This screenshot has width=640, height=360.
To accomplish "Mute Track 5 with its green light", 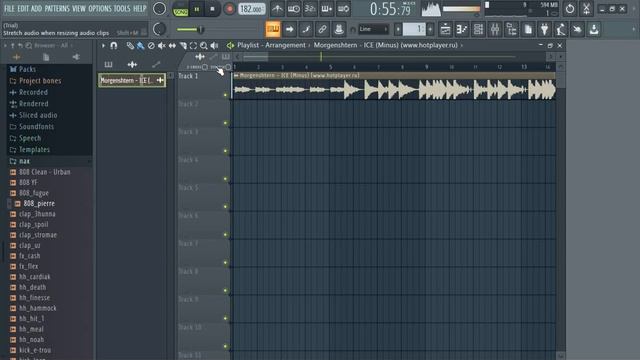I will click(225, 207).
